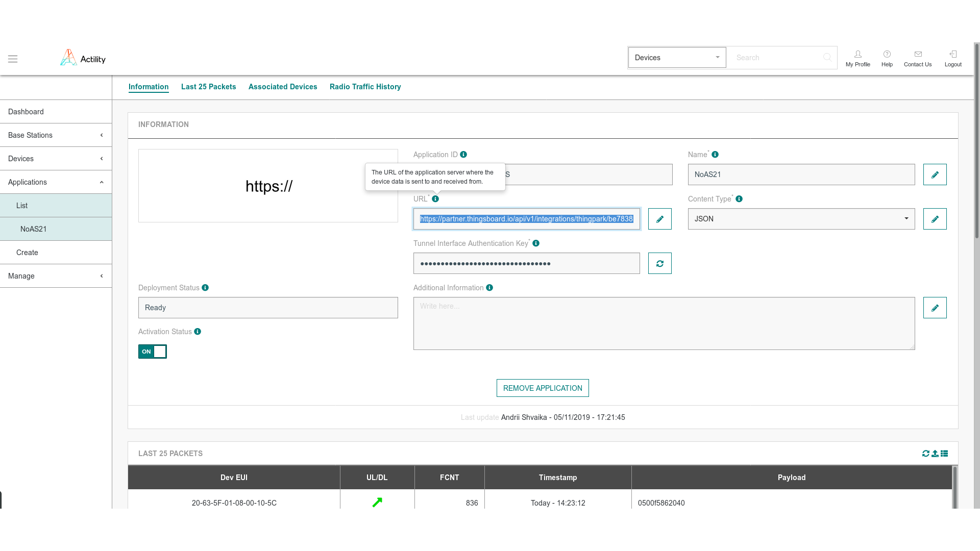Viewport: 980px width, 551px height.
Task: Click the packets table scrollbar
Action: [x=955, y=487]
